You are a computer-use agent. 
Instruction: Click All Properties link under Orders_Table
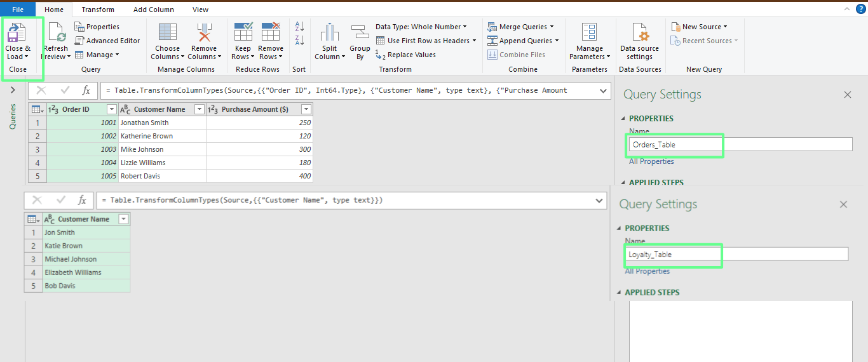click(x=651, y=161)
